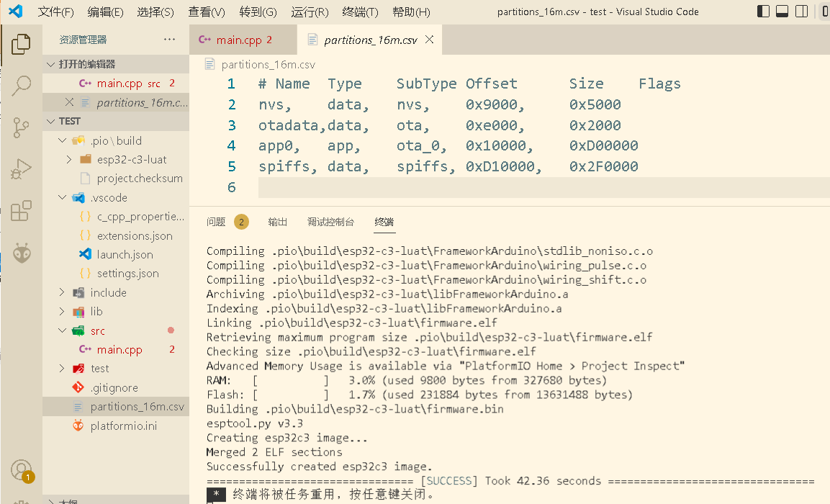Open the 转到(G) menu
This screenshot has height=504, width=830.
pyautogui.click(x=258, y=12)
